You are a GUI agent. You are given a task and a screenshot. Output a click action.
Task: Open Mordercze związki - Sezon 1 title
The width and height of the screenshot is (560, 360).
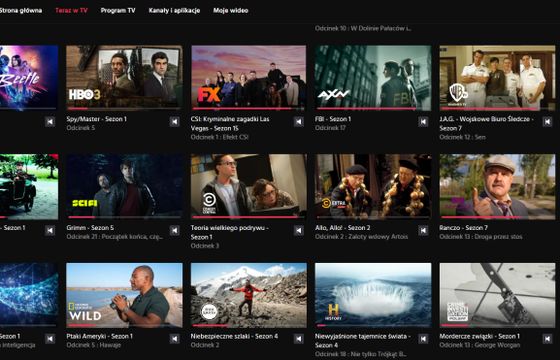(x=480, y=336)
